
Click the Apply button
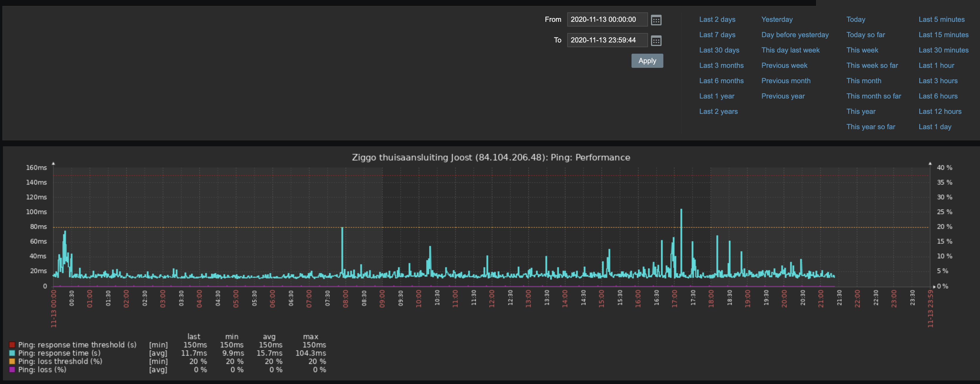[647, 60]
